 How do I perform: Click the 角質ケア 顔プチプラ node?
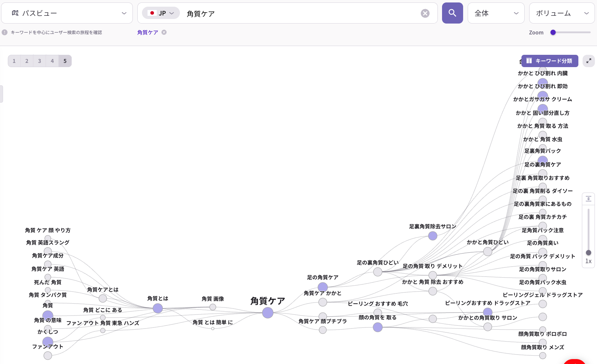323,330
